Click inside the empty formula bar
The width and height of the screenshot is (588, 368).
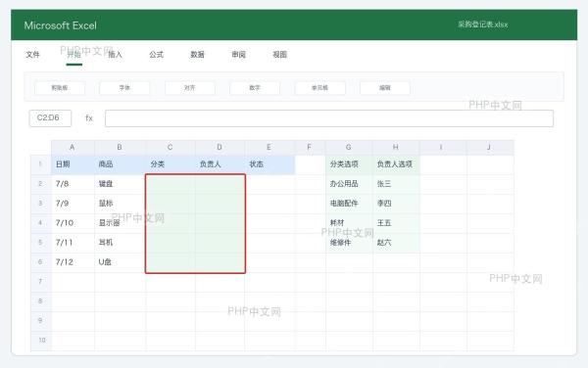click(x=329, y=118)
